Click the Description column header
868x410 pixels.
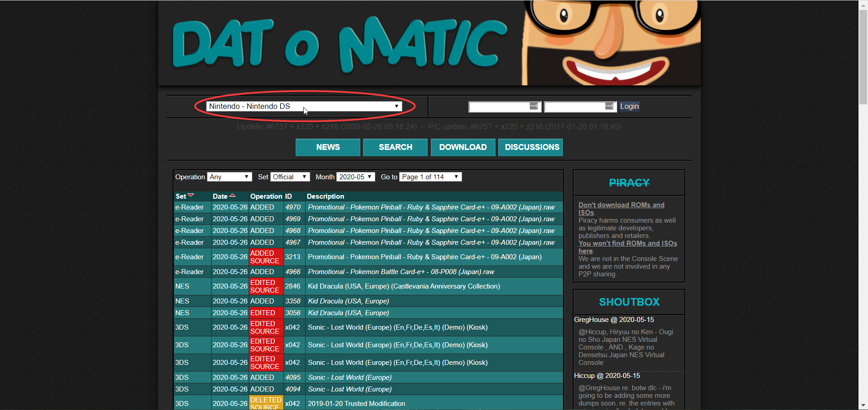coord(325,196)
